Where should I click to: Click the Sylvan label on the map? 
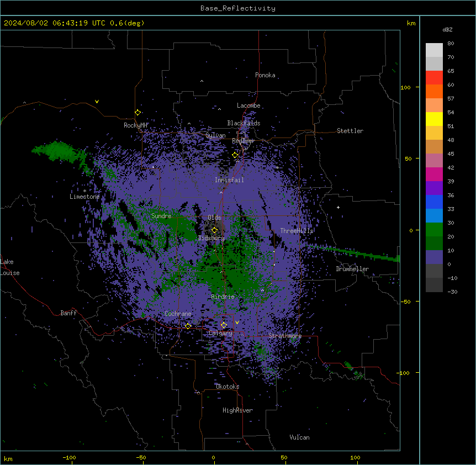click(x=215, y=135)
